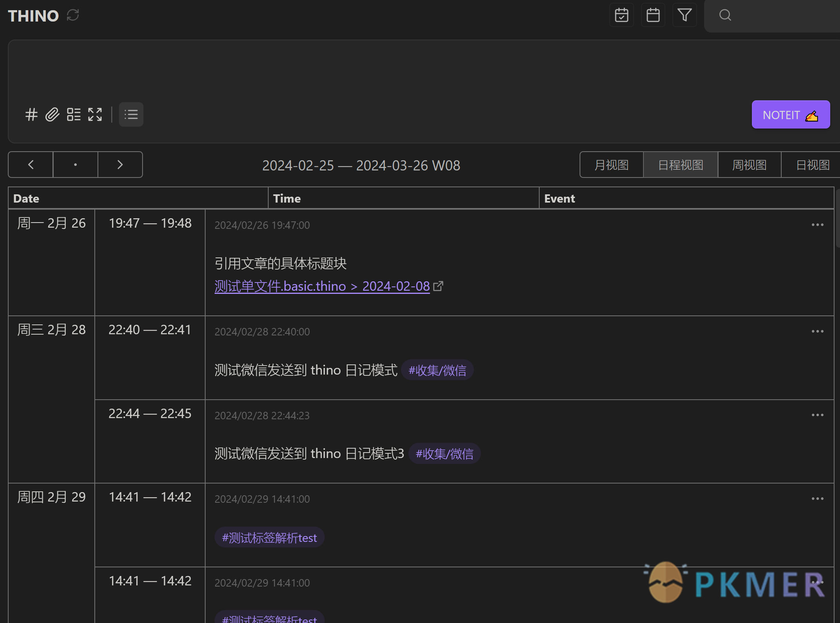
Task: Select the 周三 2月 28 date cell
Action: point(51,399)
